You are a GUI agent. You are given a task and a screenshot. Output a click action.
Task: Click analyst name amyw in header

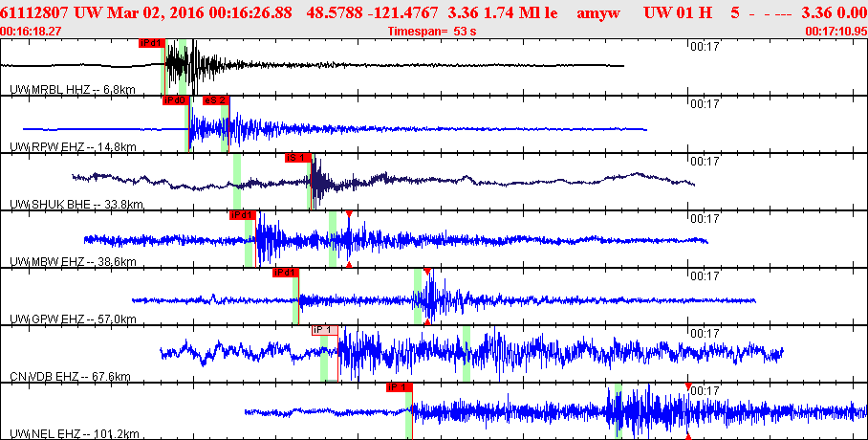tap(597, 13)
